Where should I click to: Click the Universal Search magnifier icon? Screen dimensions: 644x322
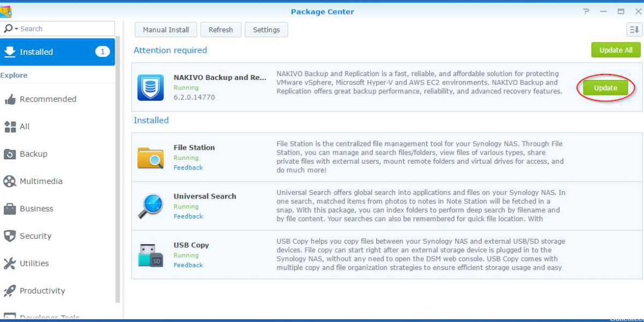point(150,207)
